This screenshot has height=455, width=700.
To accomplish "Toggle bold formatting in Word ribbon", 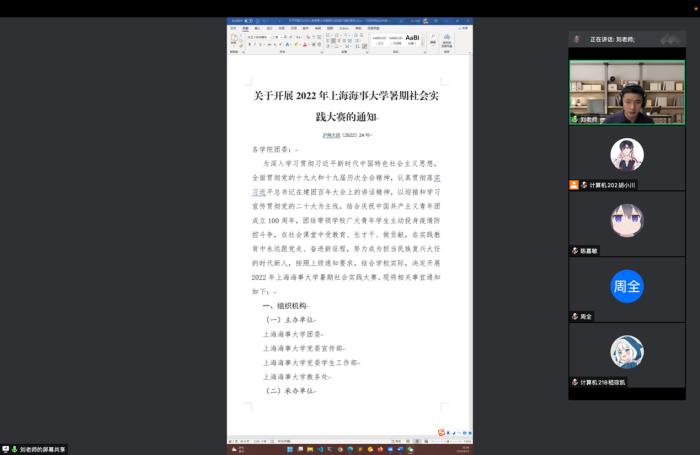I will coord(250,45).
